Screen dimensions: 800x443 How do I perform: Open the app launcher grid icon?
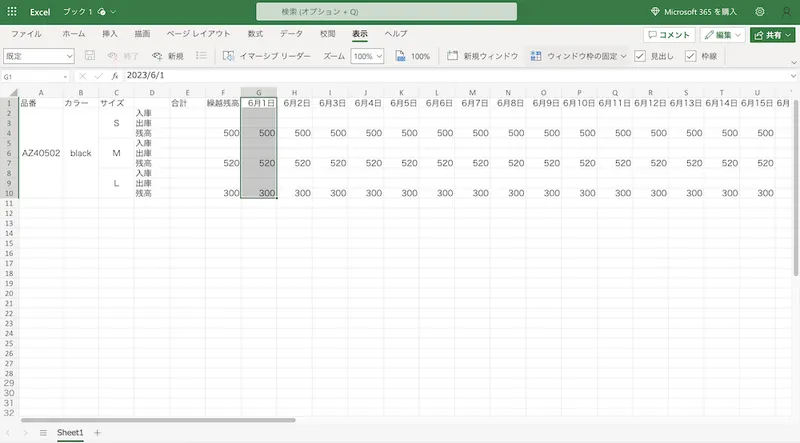tap(12, 11)
